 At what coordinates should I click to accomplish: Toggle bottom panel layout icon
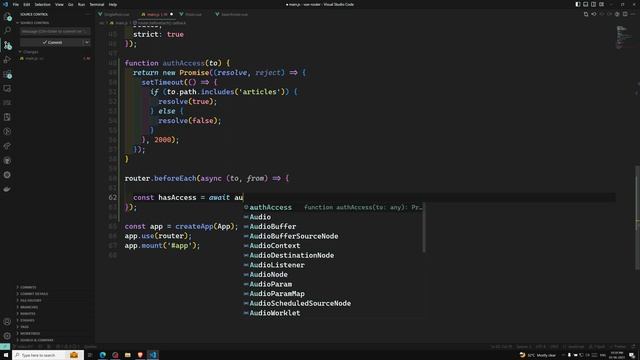point(586,4)
